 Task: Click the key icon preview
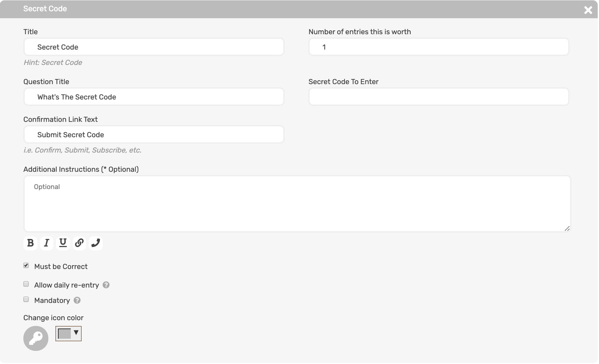[36, 338]
